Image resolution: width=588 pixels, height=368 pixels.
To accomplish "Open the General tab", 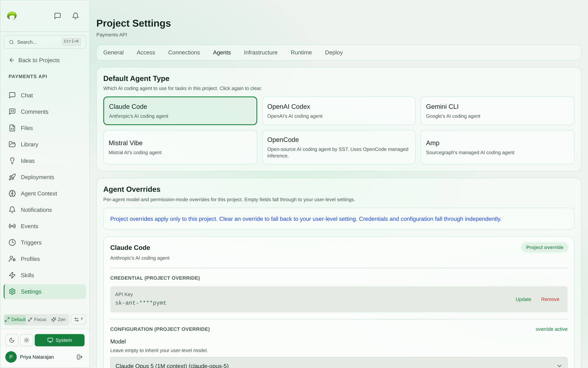I will tap(113, 52).
